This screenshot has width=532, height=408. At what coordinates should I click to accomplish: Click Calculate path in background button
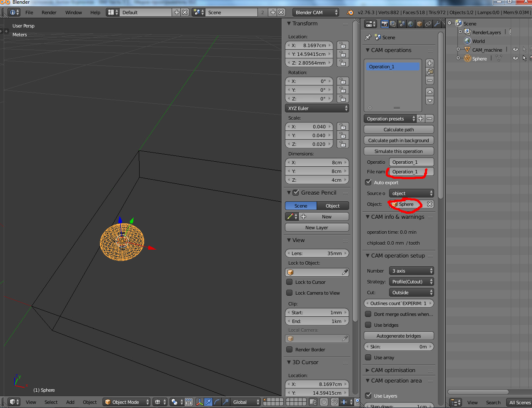pos(399,140)
